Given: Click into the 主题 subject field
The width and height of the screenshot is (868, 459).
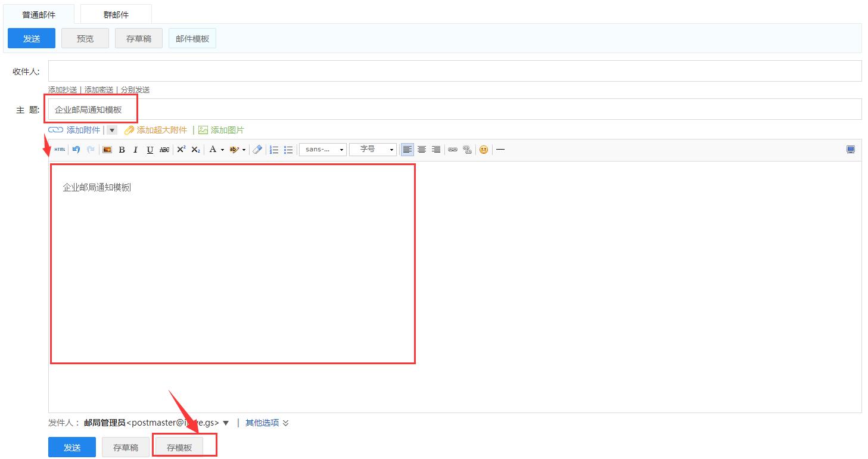Looking at the screenshot, I should pyautogui.click(x=455, y=109).
